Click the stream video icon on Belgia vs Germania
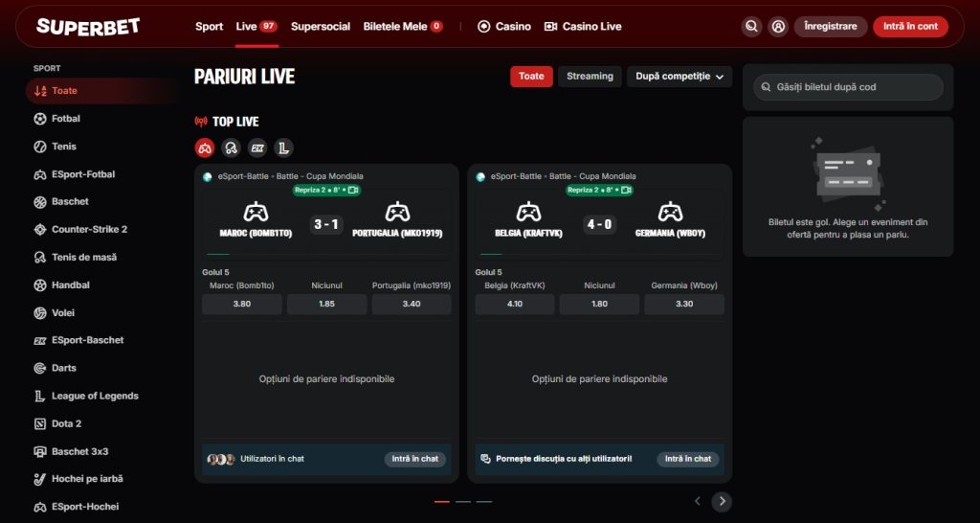Image resolution: width=980 pixels, height=523 pixels. 626,191
